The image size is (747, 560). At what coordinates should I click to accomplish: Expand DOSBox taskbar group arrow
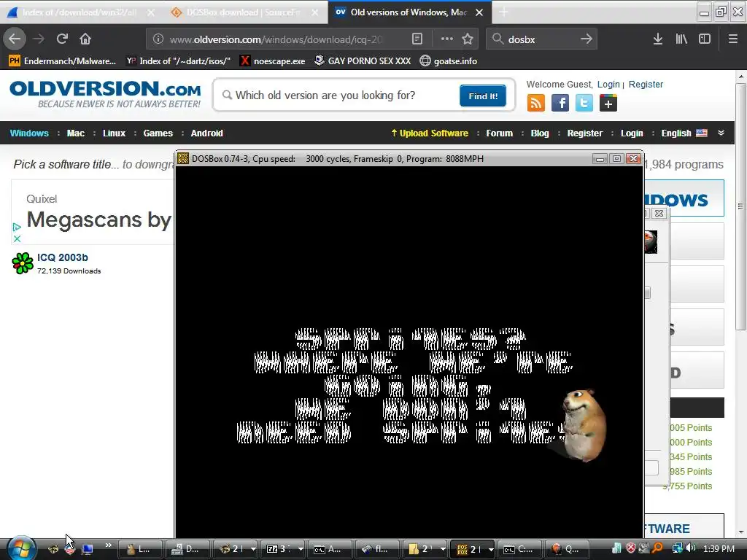(491, 549)
